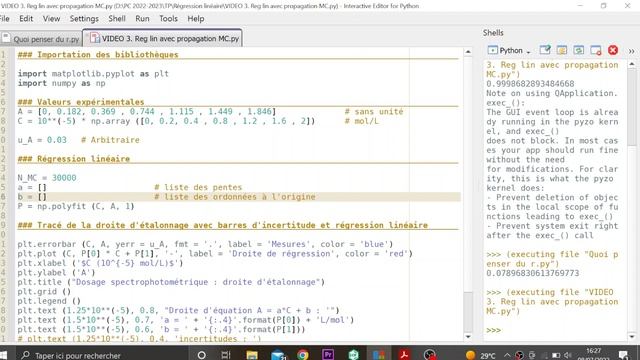640x360 pixels.
Task: Click the '# liste des ordonnées à l'origine' comment
Action: (235, 196)
